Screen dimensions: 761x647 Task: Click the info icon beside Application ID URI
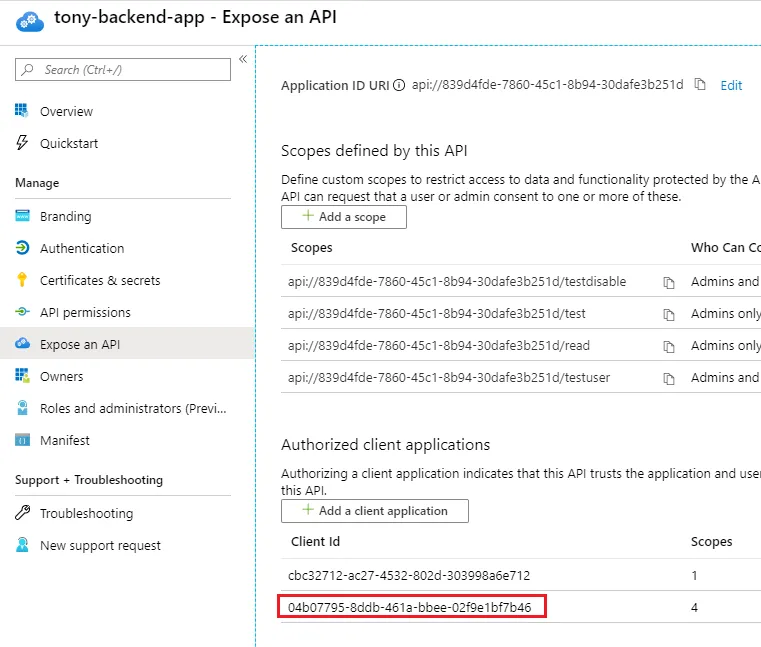point(400,85)
